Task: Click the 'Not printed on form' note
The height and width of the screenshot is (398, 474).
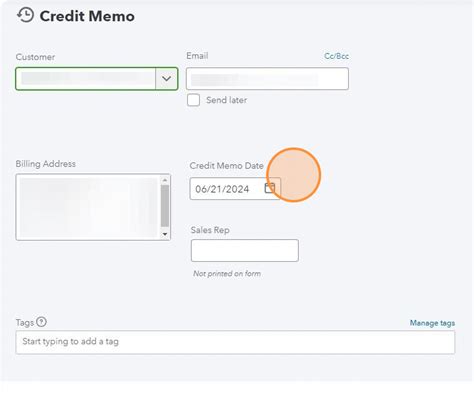Action: pos(227,274)
